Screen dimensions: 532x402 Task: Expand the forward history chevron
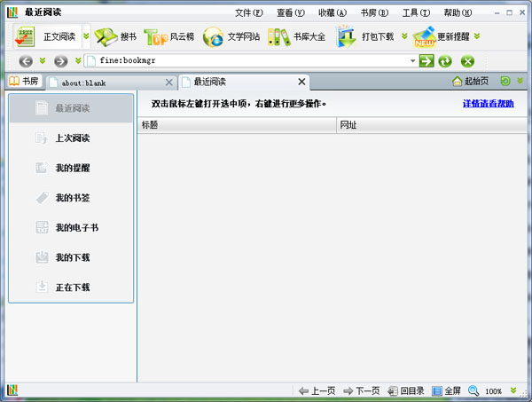pyautogui.click(x=78, y=60)
